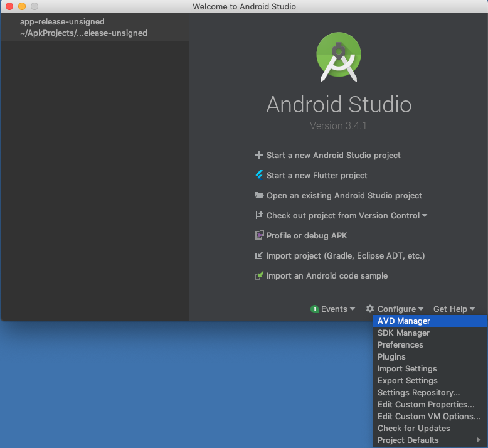Click the Import project arrow icon
Screen dimensions: 488x448
coord(258,255)
